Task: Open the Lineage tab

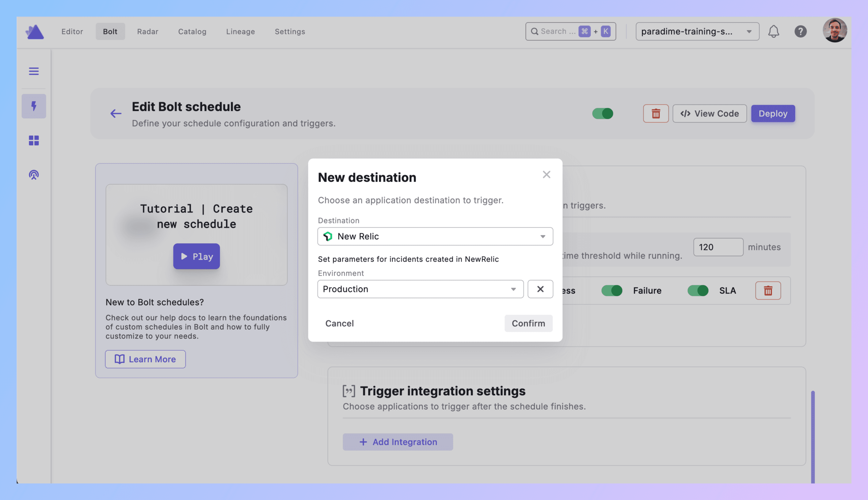Action: [x=240, y=32]
